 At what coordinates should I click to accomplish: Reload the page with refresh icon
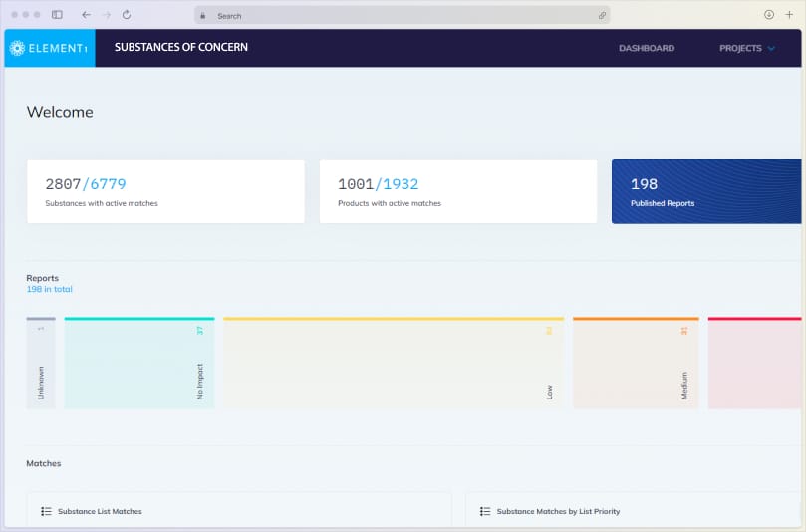(127, 15)
